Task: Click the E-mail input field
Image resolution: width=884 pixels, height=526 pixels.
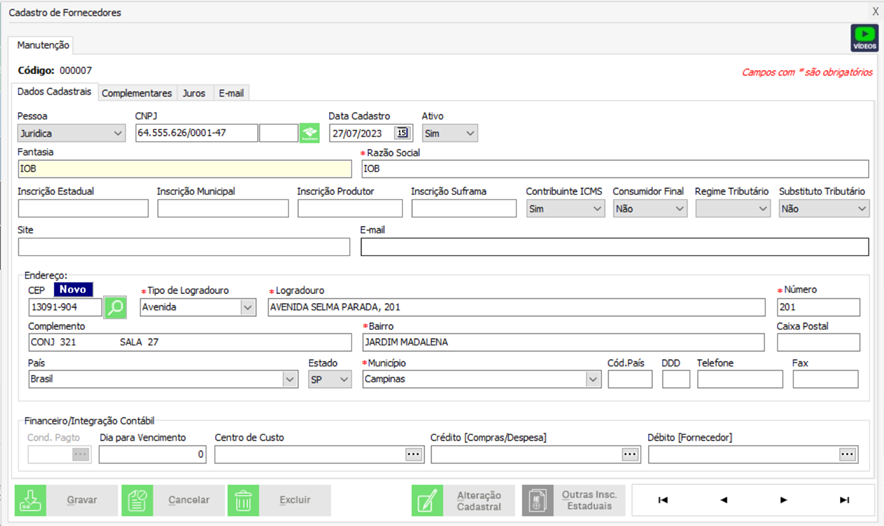Action: [x=614, y=248]
